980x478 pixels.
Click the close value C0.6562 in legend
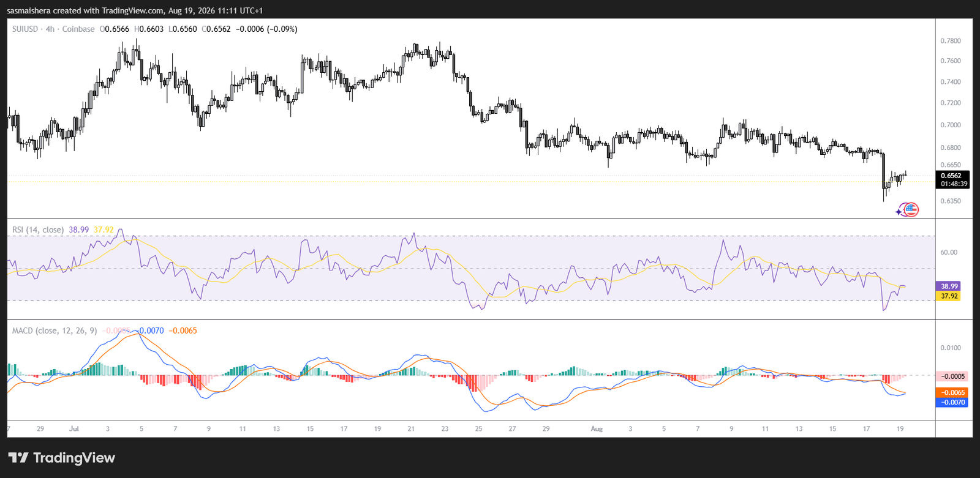pos(216,29)
